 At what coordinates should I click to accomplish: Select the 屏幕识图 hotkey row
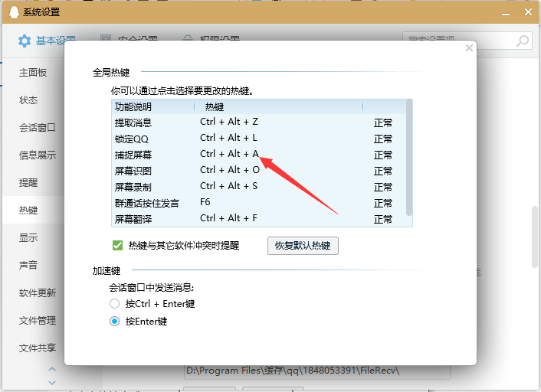click(259, 171)
